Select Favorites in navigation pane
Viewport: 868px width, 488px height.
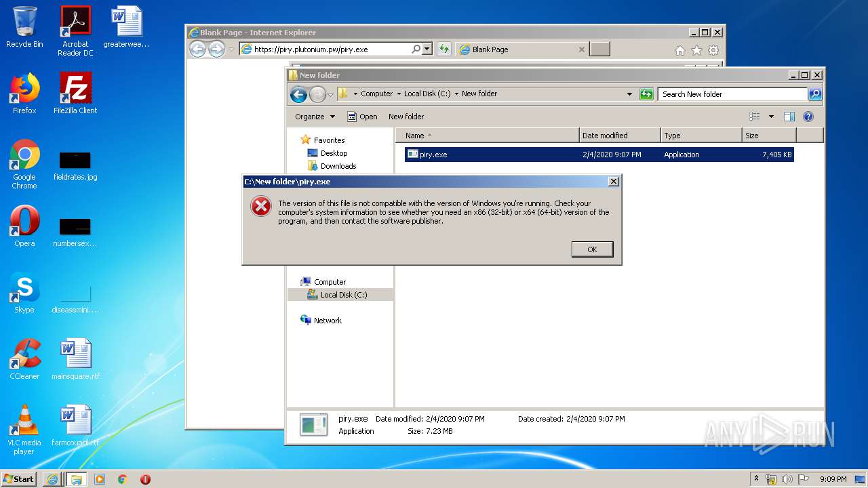click(x=329, y=140)
